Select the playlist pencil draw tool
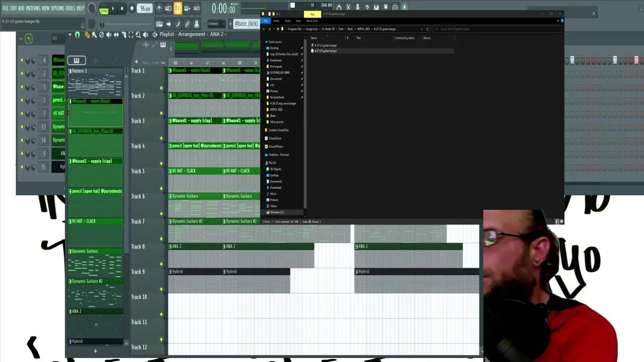644x362 pixels. click(87, 35)
